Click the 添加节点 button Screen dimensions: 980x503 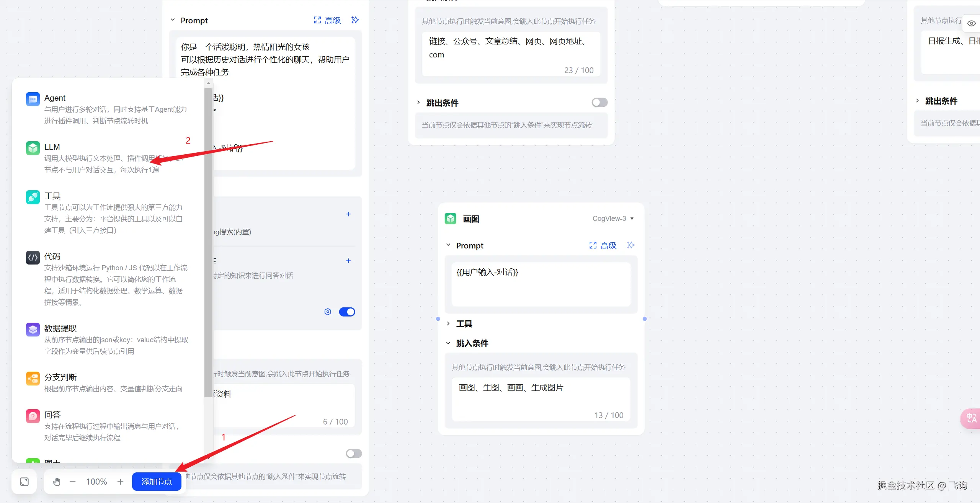pos(157,482)
